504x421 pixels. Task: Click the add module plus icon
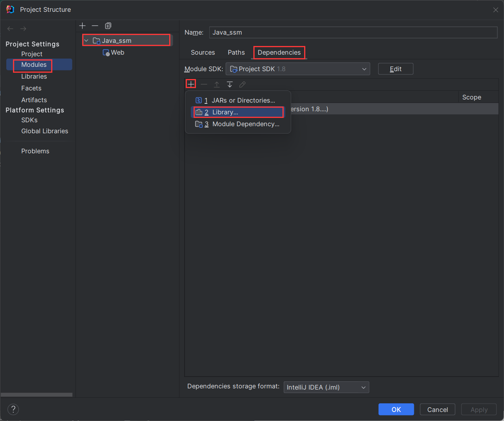pyautogui.click(x=82, y=26)
